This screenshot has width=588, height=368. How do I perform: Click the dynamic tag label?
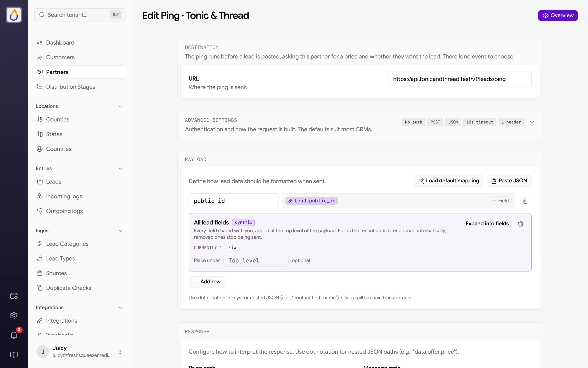pyautogui.click(x=243, y=222)
